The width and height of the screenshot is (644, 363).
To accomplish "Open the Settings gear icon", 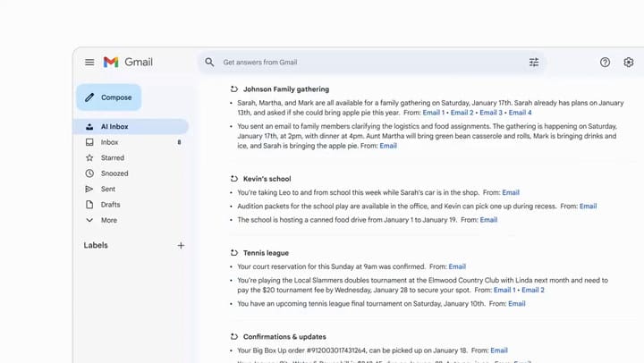I will (629, 63).
